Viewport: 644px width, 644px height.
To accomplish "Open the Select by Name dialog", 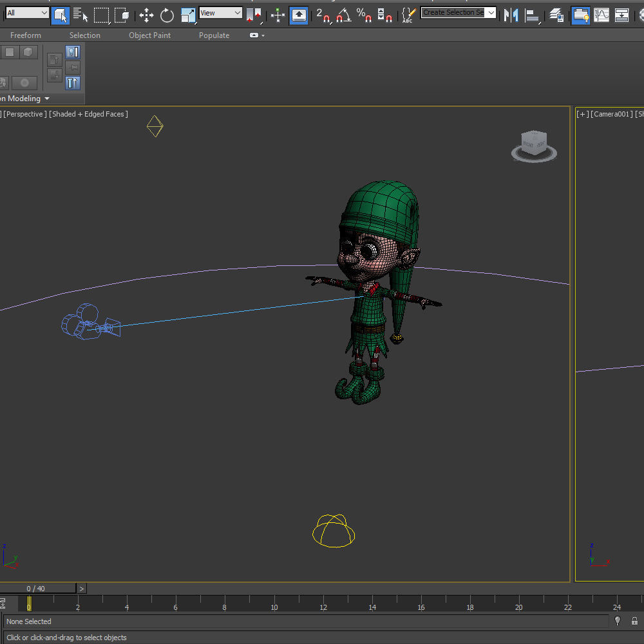I will (x=80, y=15).
